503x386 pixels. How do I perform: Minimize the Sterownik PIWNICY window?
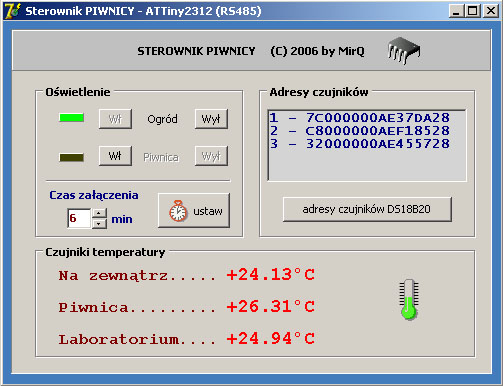tap(456, 11)
